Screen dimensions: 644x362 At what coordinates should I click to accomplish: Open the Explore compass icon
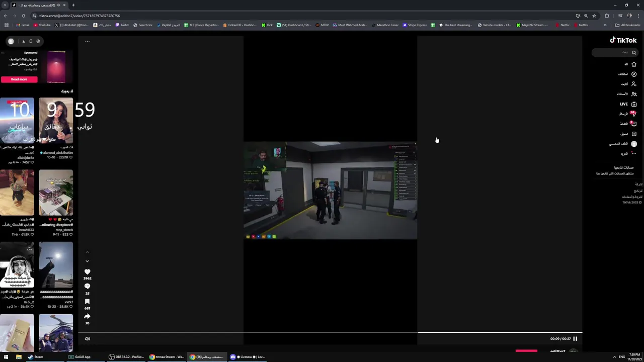pos(634,74)
